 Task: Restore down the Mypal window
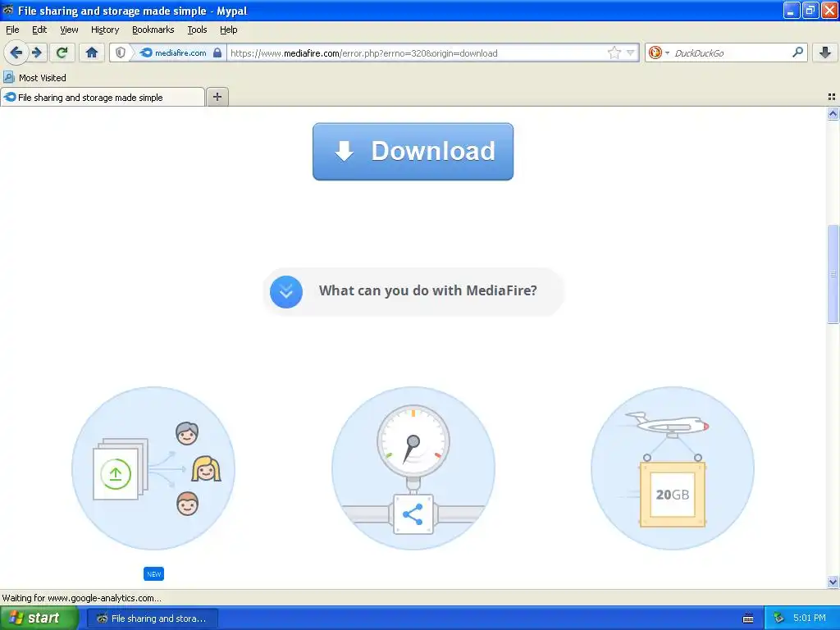pos(810,10)
